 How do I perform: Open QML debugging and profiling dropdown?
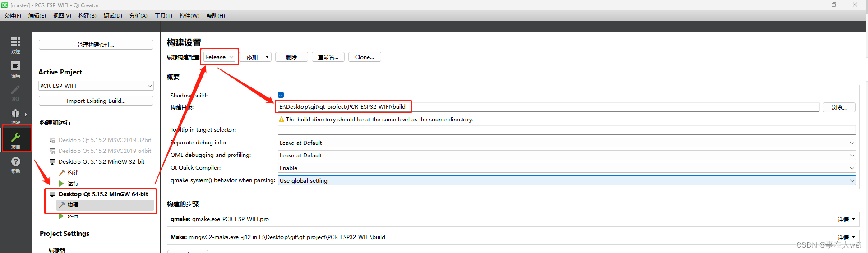tap(567, 156)
